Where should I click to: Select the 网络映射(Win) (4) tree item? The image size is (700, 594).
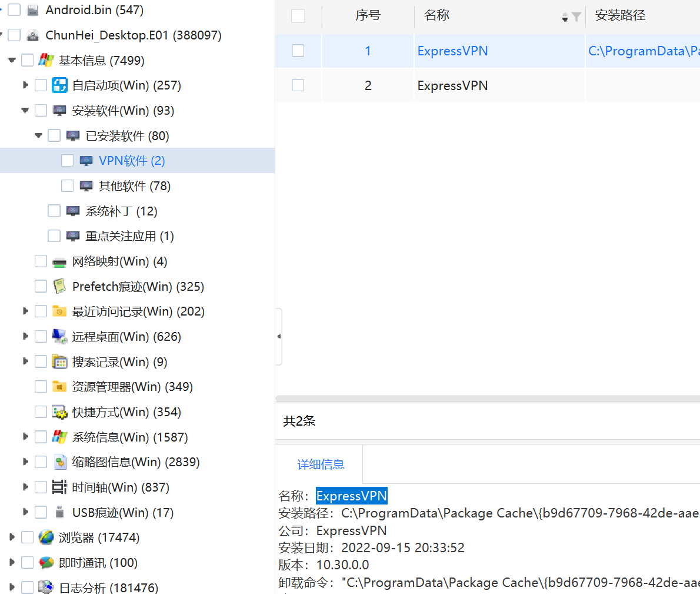pos(119,261)
